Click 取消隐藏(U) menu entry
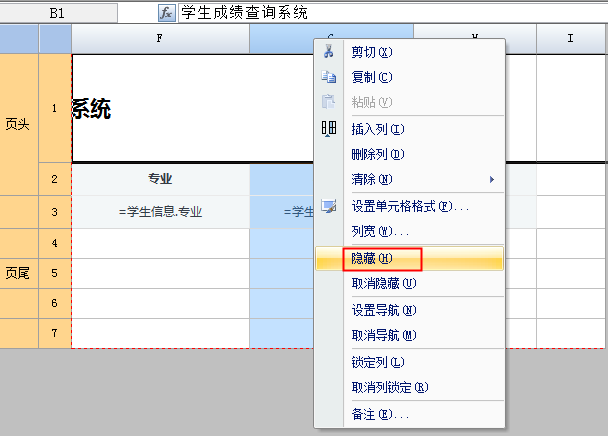 pyautogui.click(x=409, y=284)
